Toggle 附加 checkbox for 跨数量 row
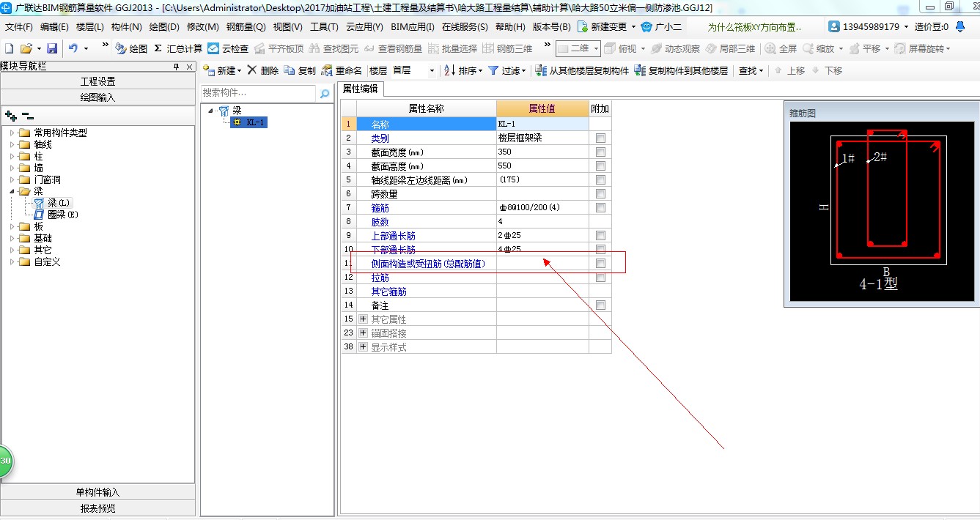 coord(600,193)
